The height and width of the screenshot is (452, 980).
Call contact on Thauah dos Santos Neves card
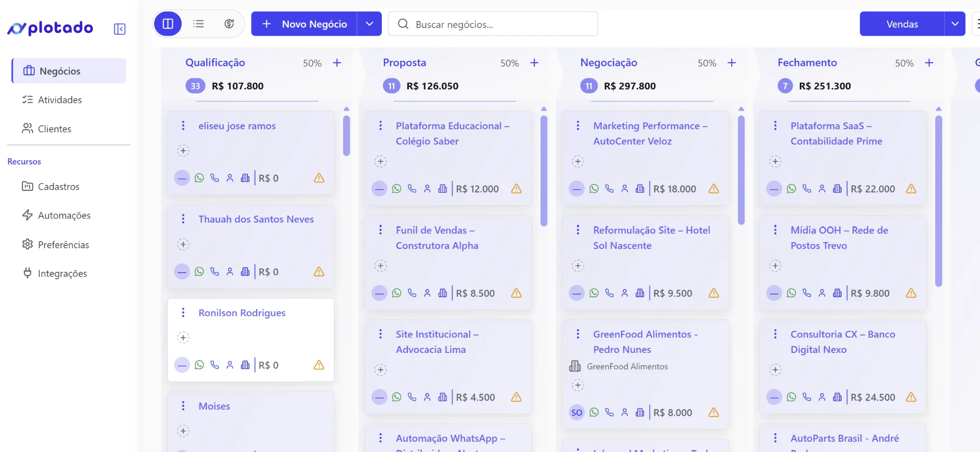(x=215, y=271)
